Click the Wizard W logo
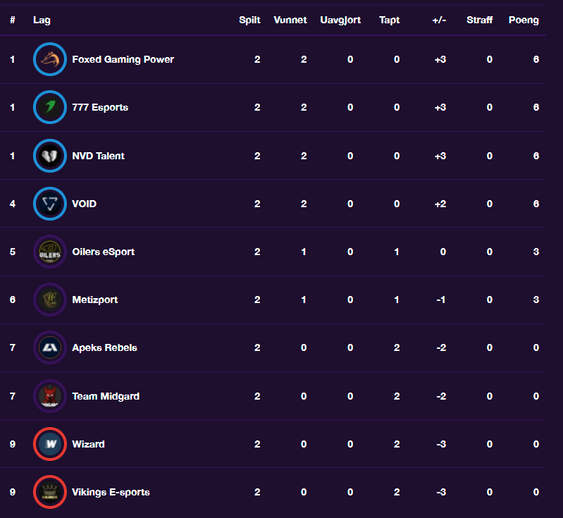 coord(50,444)
